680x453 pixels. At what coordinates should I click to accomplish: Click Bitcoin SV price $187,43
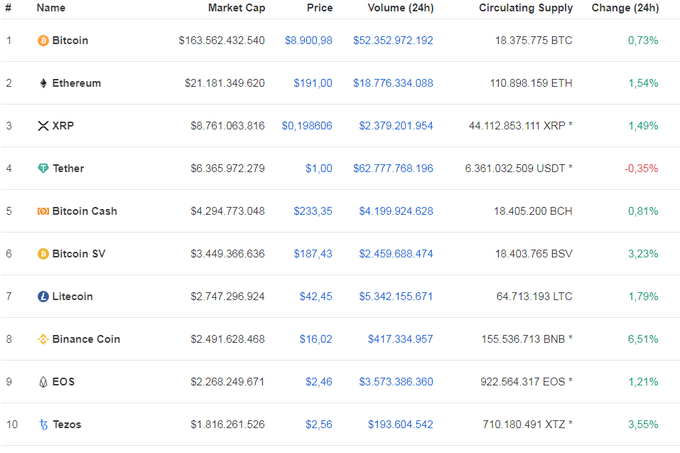pyautogui.click(x=313, y=254)
